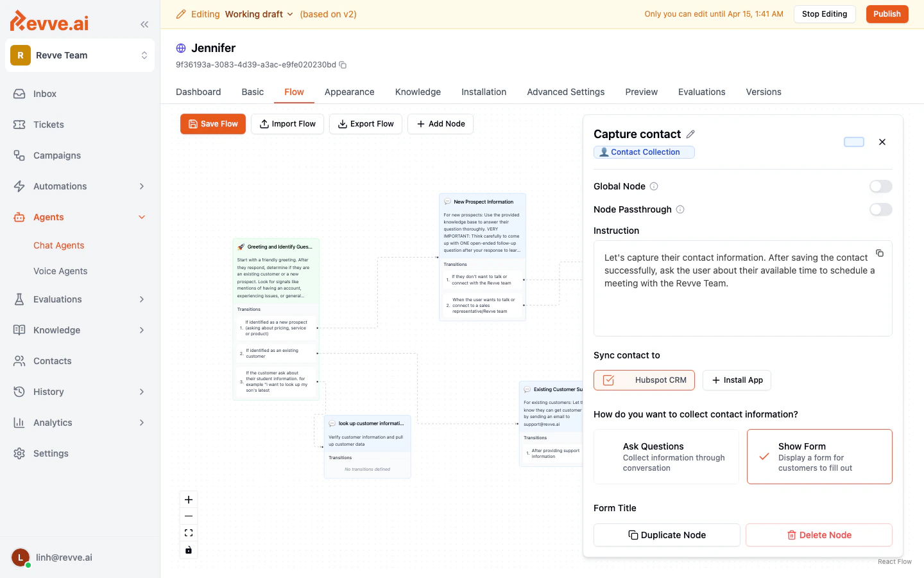The image size is (924, 578).
Task: Click the Save Flow button
Action: coord(213,124)
